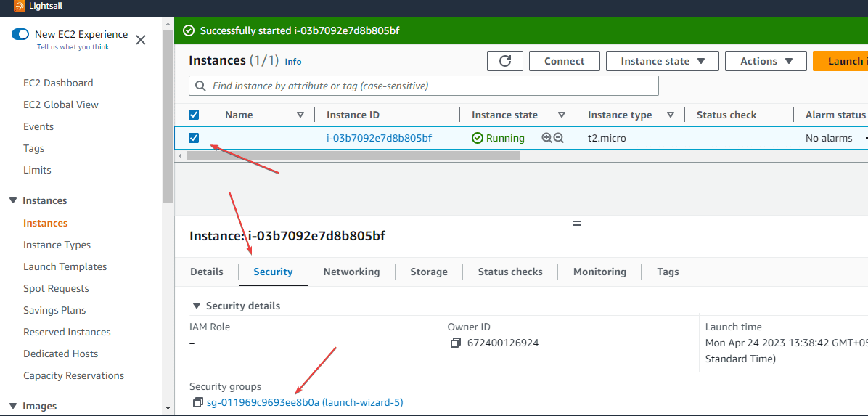Copy the security group ID
This screenshot has height=416, width=868.
pos(197,403)
